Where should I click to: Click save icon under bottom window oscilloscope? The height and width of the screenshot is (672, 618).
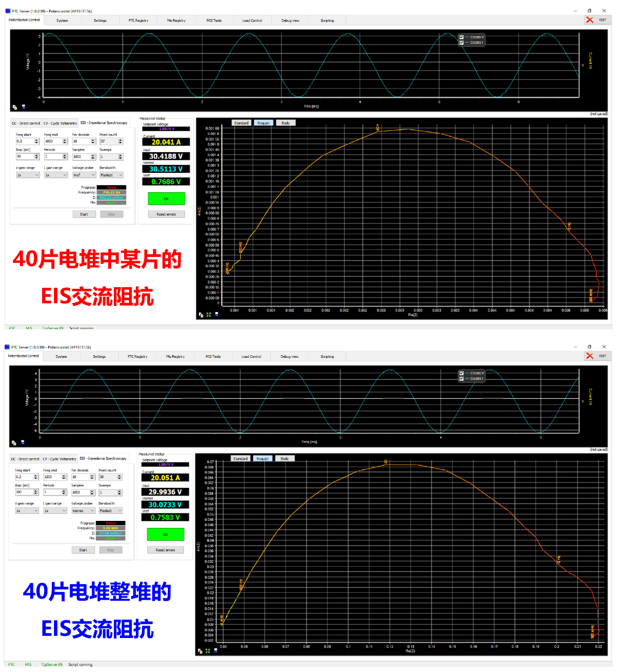tap(22, 443)
